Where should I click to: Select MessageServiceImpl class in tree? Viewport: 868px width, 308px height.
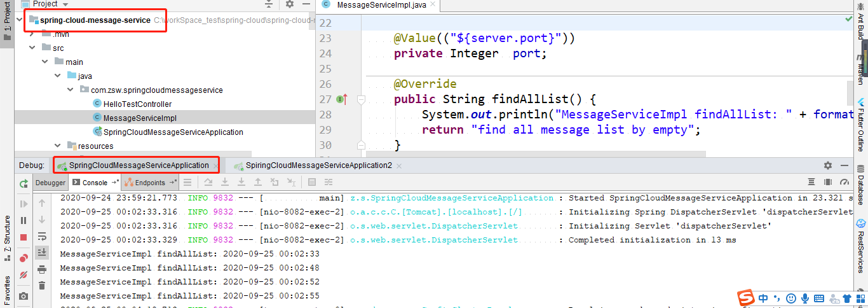point(140,118)
